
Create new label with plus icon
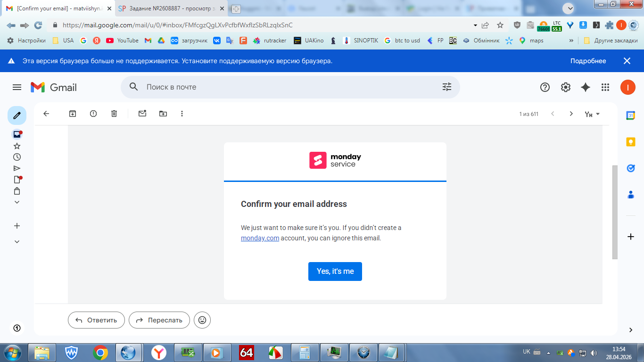[17, 226]
